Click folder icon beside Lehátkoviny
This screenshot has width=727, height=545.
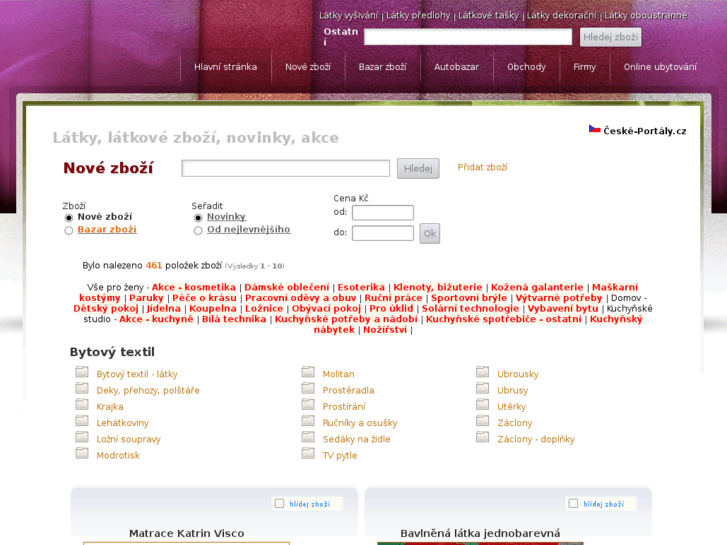click(x=82, y=421)
